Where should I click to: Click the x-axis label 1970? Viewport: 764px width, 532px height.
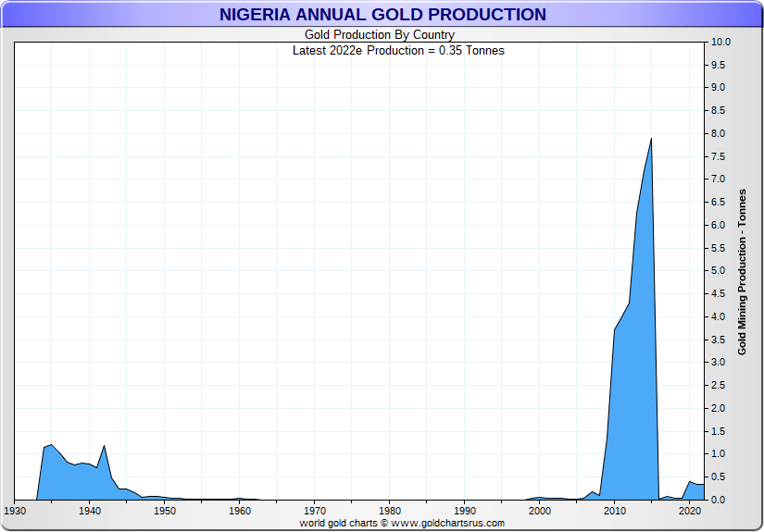pyautogui.click(x=315, y=511)
